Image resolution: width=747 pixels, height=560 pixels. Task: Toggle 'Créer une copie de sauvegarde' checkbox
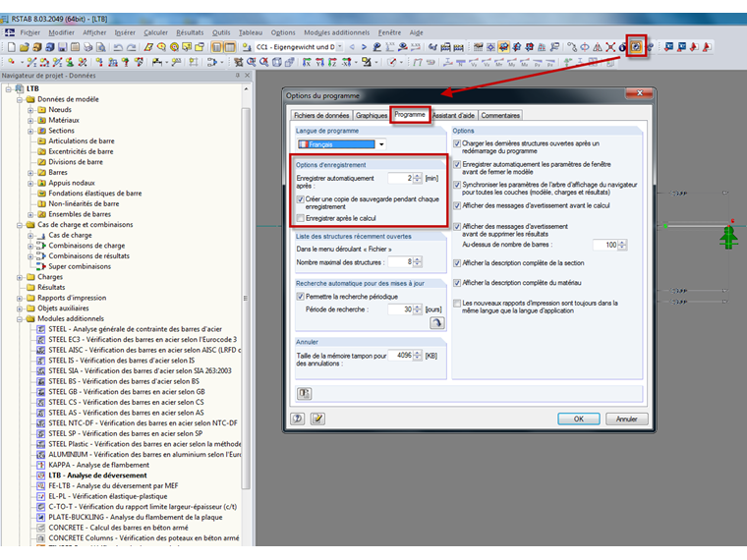tap(301, 199)
